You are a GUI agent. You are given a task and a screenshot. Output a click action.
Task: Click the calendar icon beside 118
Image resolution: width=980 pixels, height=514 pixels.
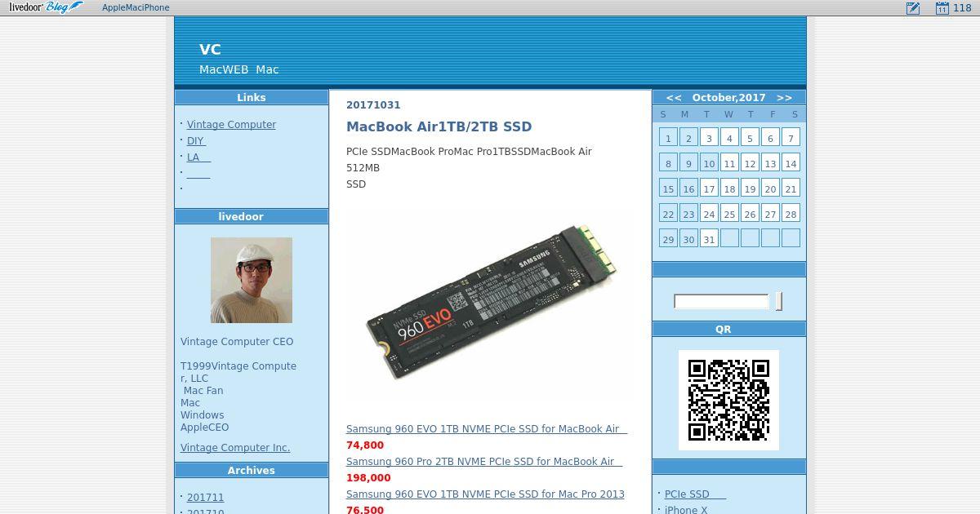click(x=942, y=8)
